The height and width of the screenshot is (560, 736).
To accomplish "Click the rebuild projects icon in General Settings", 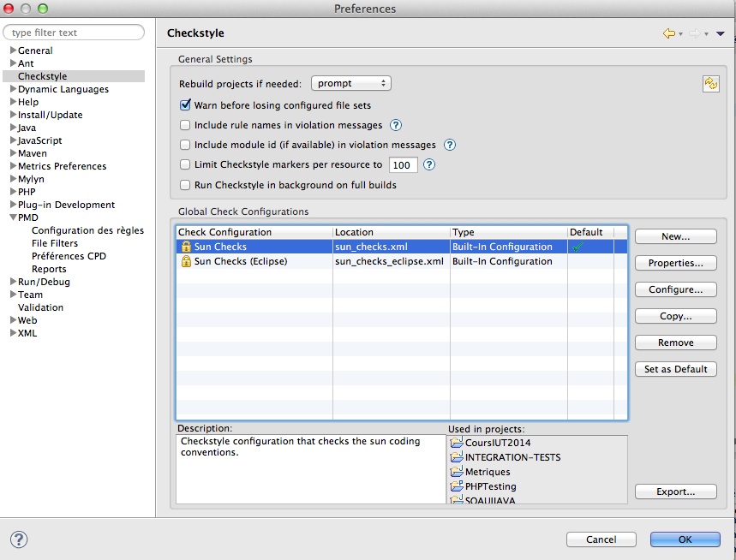I will [710, 85].
